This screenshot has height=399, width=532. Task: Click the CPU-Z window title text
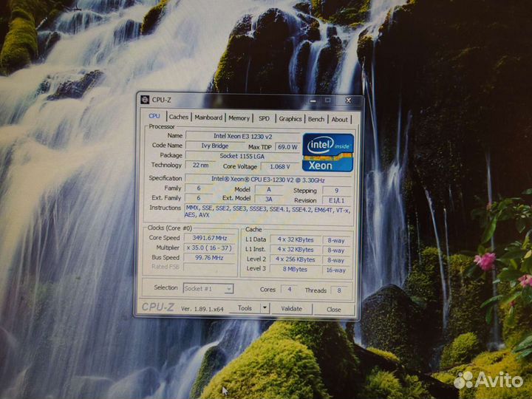tap(162, 100)
